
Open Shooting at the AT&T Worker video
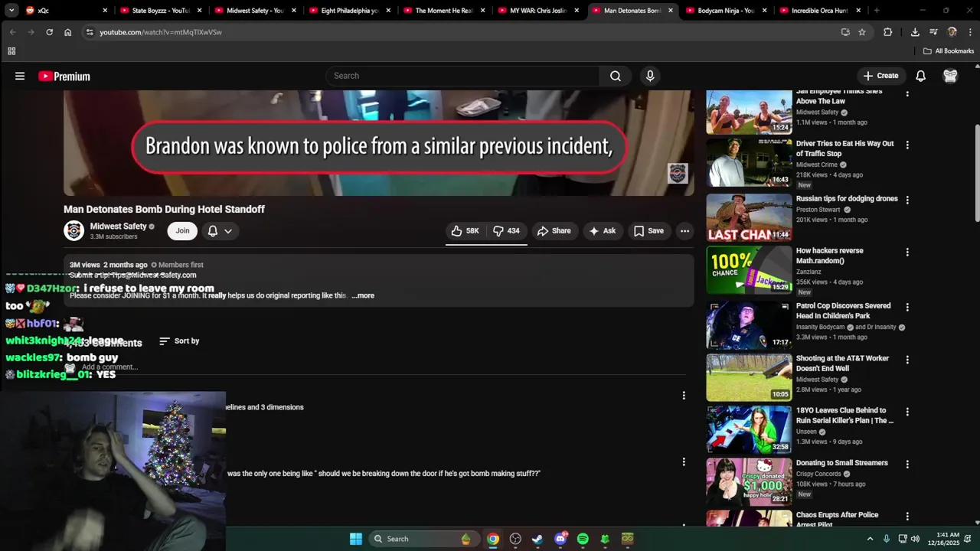click(x=842, y=363)
